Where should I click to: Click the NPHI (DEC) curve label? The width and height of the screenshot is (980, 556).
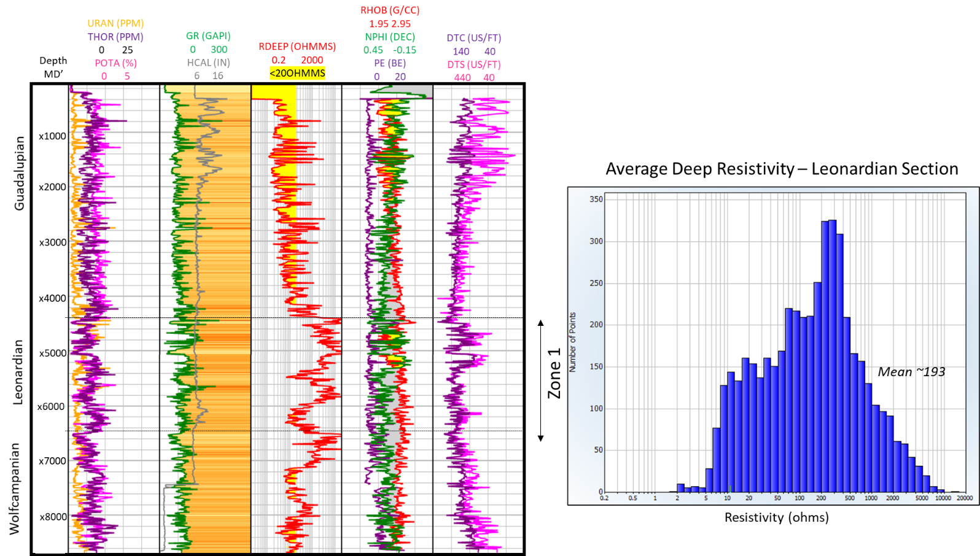[x=390, y=37]
